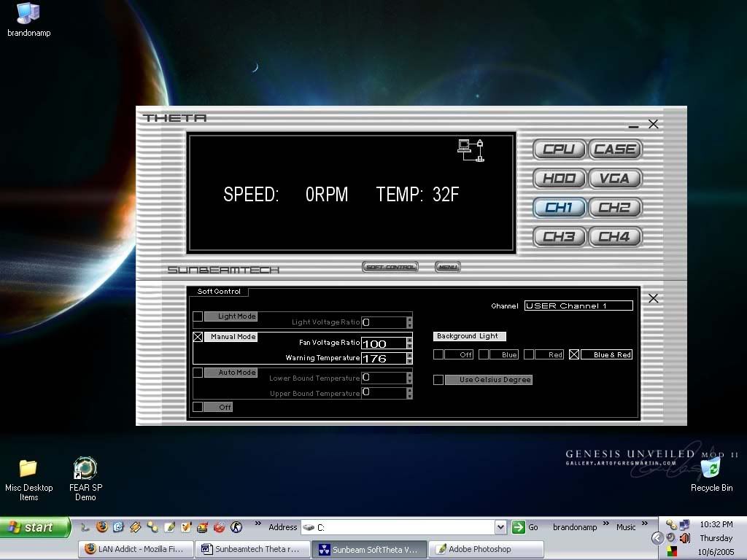Click the Warning Temperature spinner arrows
The image size is (747, 560).
(409, 358)
